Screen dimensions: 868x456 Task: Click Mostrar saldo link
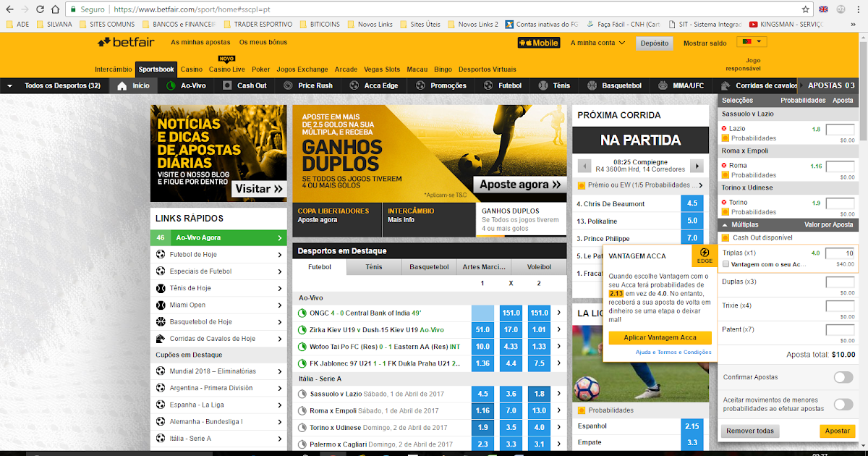coord(705,43)
